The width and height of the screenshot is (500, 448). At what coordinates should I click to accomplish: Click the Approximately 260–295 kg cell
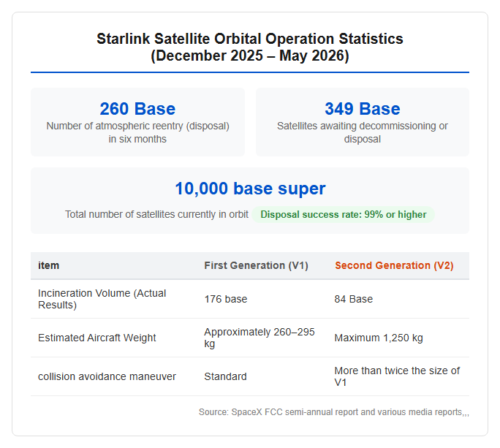(x=260, y=338)
